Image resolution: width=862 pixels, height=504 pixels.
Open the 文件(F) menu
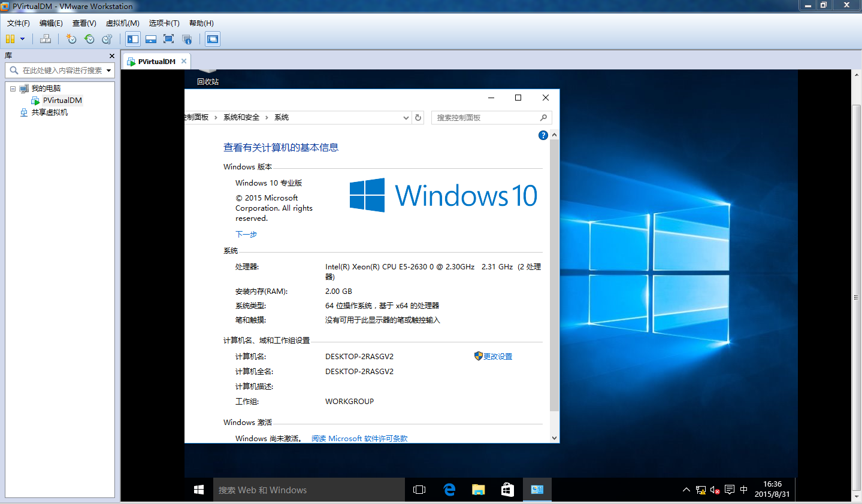pyautogui.click(x=19, y=23)
